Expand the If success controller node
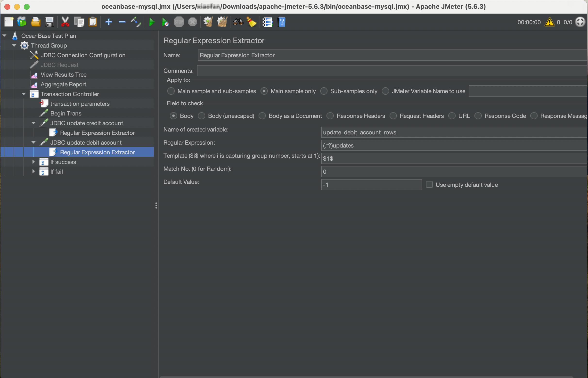 point(34,162)
